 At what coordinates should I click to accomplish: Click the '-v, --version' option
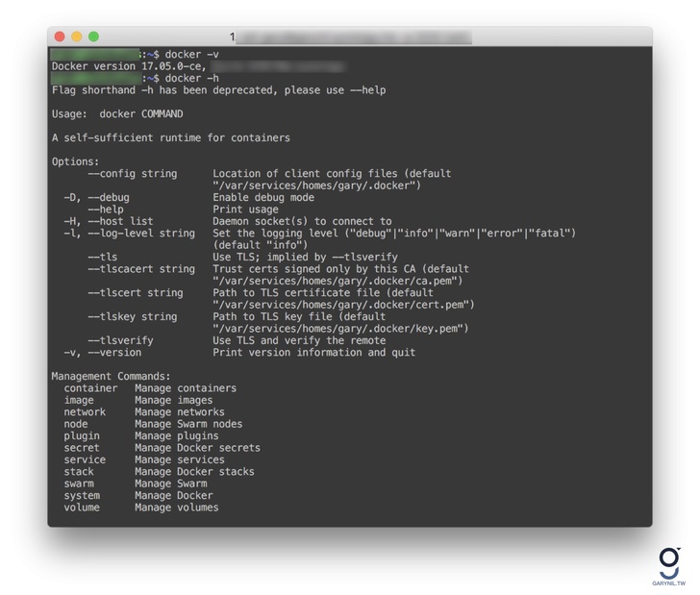tap(103, 353)
